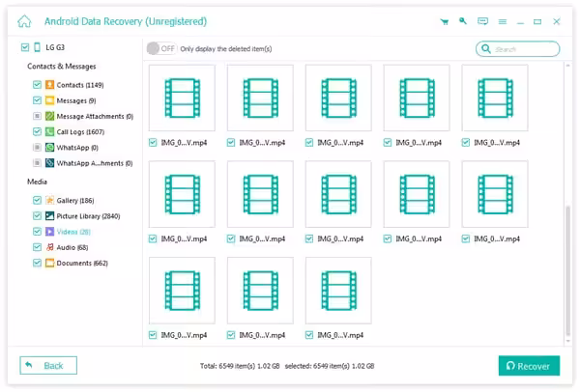This screenshot has height=392, width=580.
Task: Toggle 'Only display the deleted item(s)' switch
Action: [x=159, y=48]
